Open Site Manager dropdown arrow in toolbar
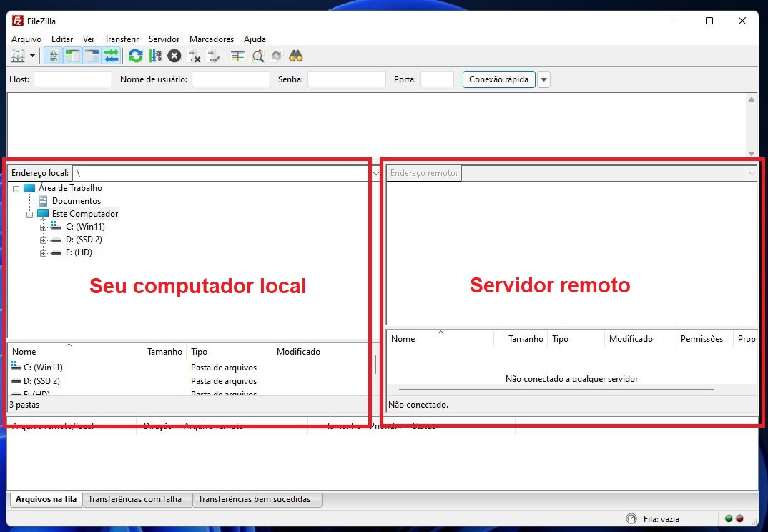 tap(32, 56)
